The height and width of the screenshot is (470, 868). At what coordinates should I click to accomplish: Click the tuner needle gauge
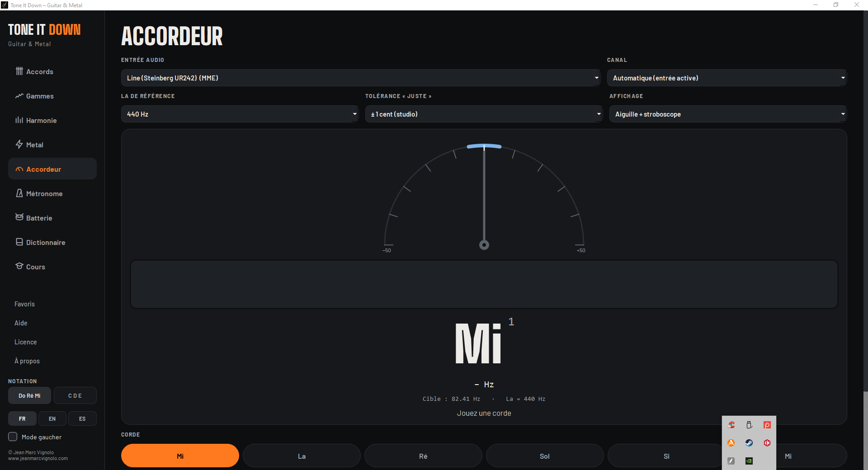pyautogui.click(x=484, y=198)
